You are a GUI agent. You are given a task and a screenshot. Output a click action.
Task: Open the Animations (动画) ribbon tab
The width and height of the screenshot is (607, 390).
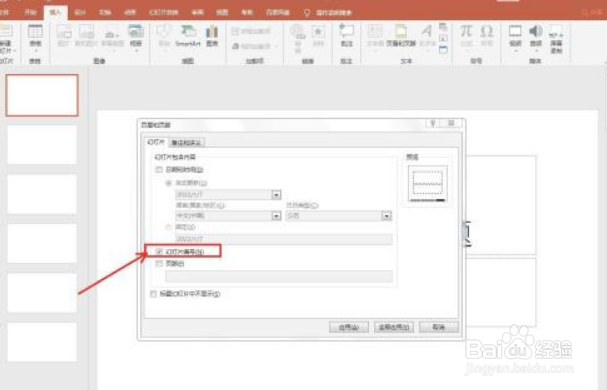130,12
